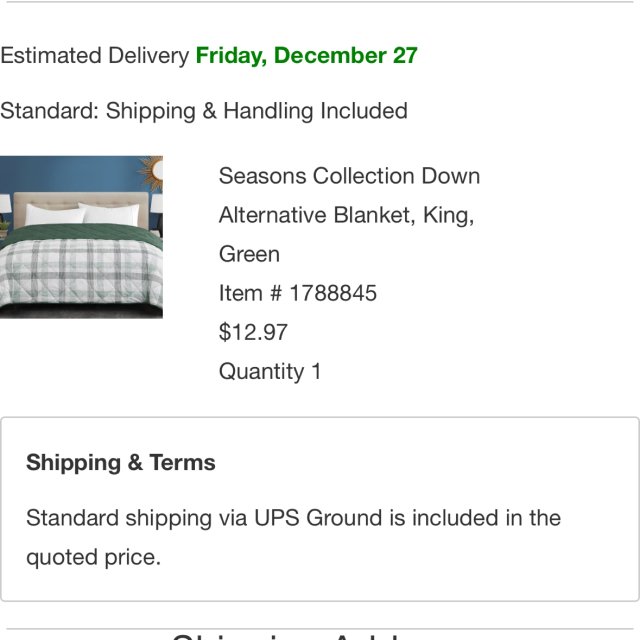The image size is (640, 640).
Task: Click the "Shipping & Handling Included" text
Action: (257, 110)
